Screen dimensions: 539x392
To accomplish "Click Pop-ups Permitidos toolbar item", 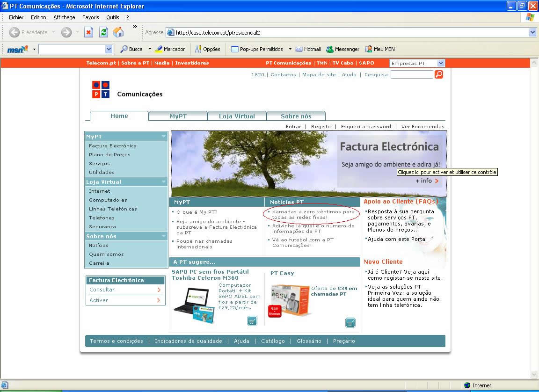I will [257, 49].
